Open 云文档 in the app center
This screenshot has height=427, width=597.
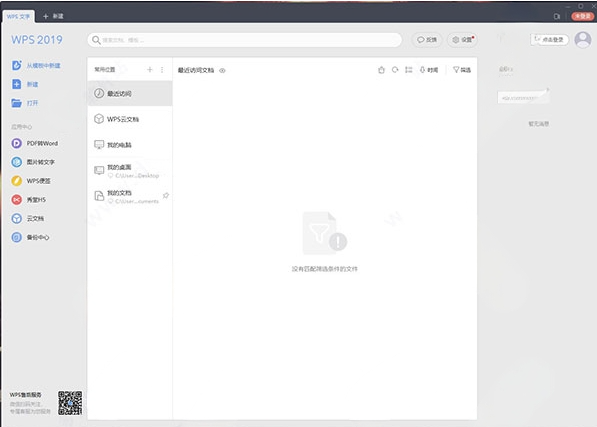(x=27, y=218)
